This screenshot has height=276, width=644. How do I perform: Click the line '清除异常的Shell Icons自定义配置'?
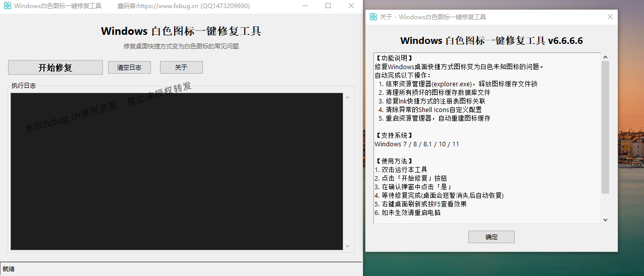(x=430, y=109)
